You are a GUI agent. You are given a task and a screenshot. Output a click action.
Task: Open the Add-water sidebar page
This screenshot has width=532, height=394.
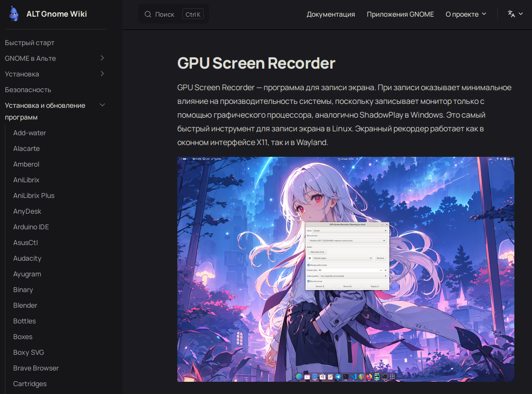point(29,133)
